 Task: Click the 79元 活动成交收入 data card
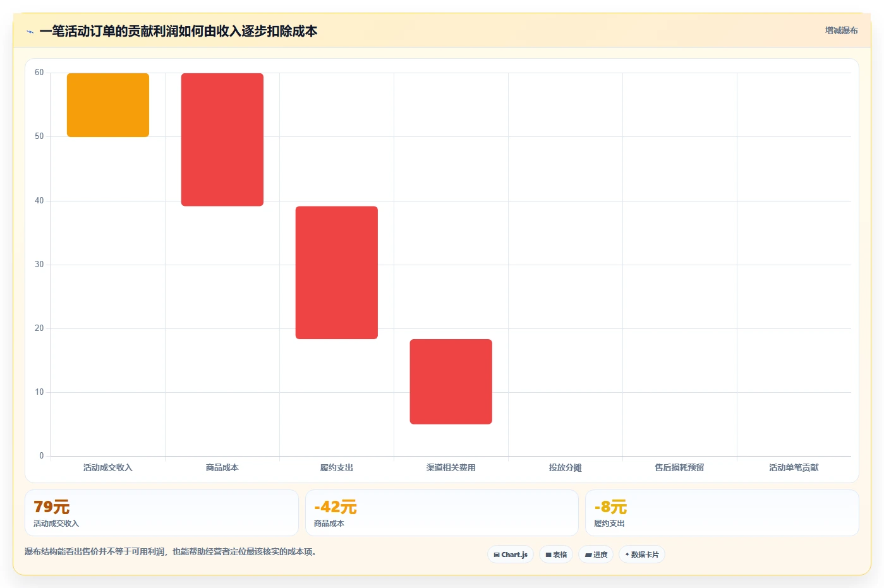tap(162, 513)
